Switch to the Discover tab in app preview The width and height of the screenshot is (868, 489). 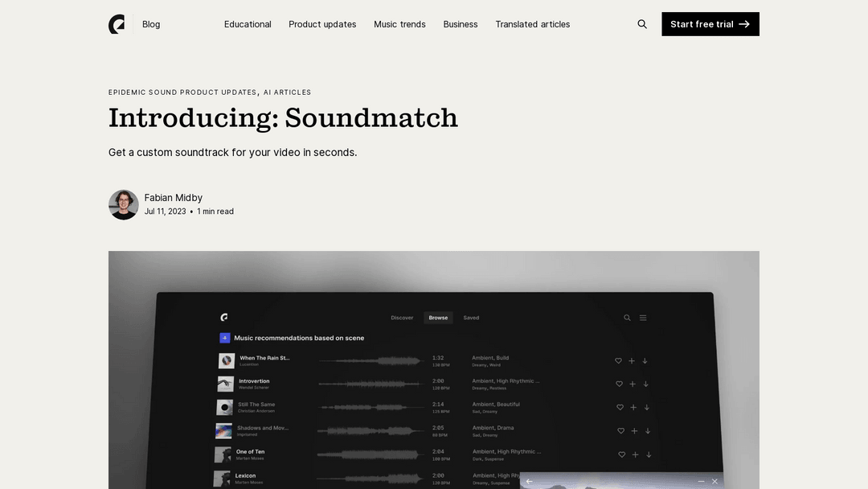coord(402,318)
